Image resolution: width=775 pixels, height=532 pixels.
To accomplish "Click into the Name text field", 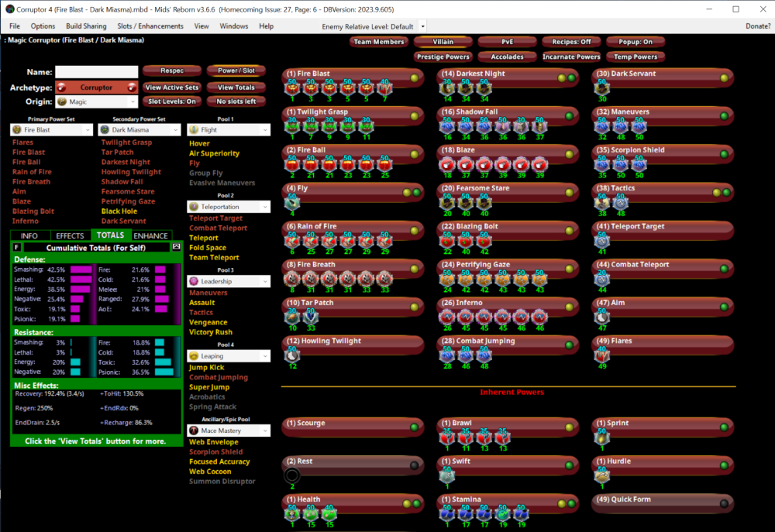I will (x=96, y=72).
